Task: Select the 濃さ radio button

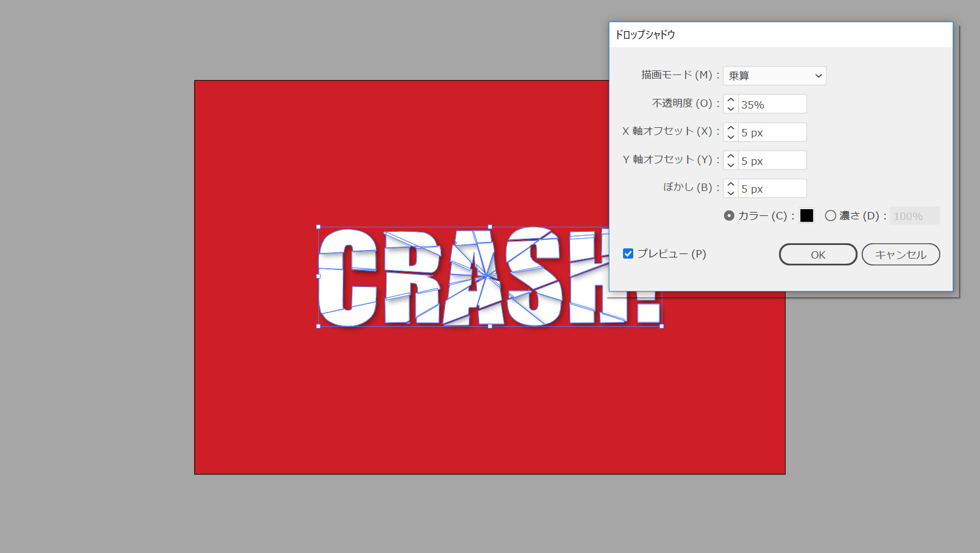Action: [x=830, y=216]
